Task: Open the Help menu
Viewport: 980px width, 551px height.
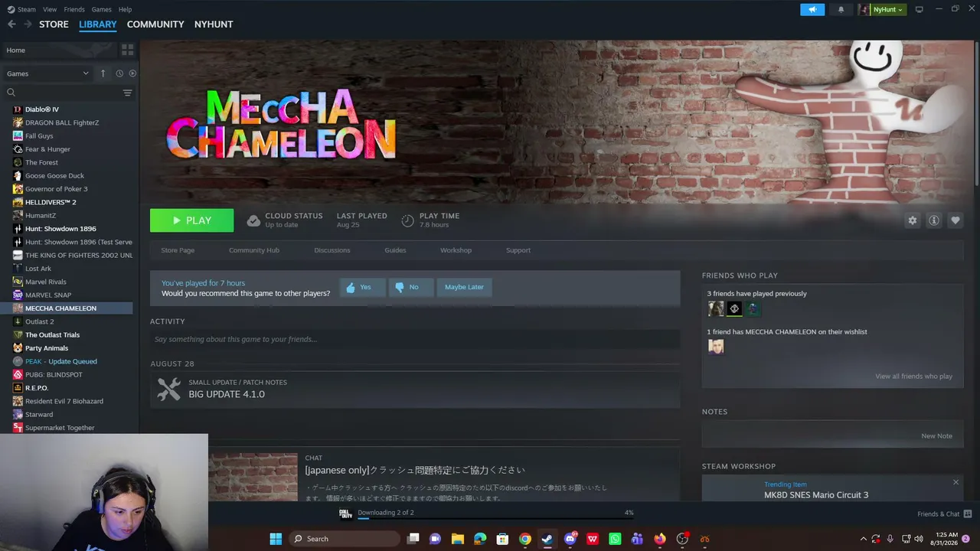Action: tap(125, 9)
